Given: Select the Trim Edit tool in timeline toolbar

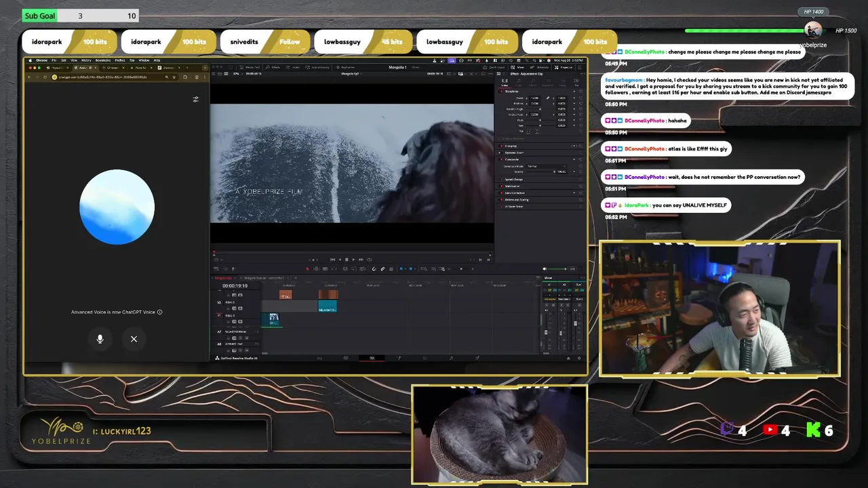Looking at the screenshot, I should tap(316, 268).
